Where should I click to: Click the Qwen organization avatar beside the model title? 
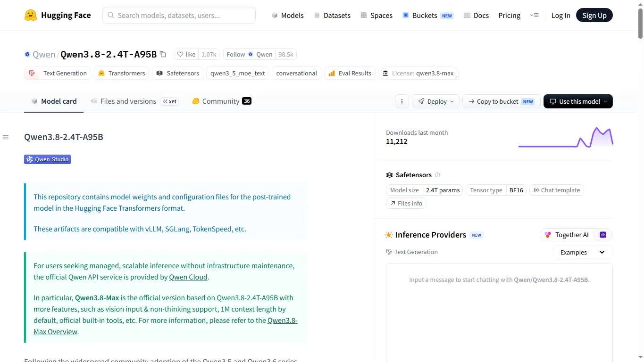point(27,54)
